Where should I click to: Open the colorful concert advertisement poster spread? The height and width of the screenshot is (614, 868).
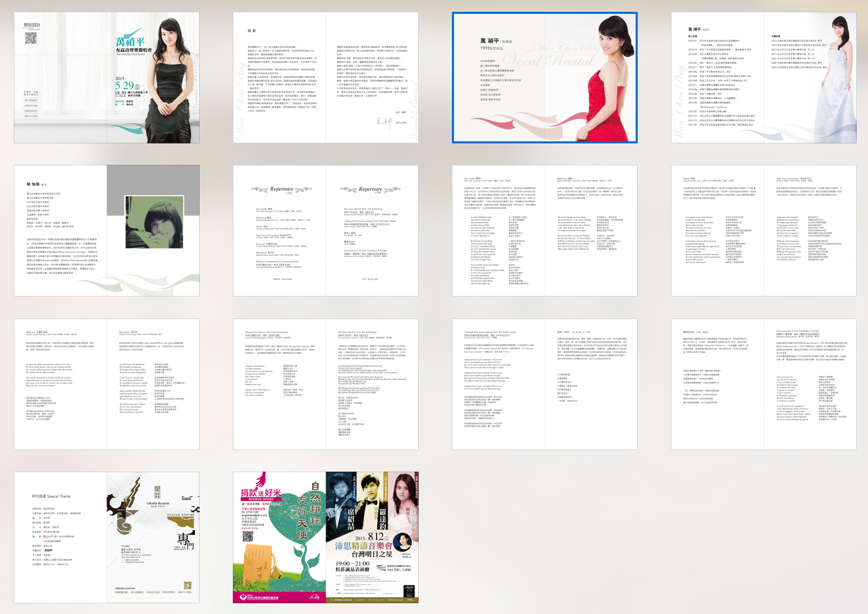(325, 537)
